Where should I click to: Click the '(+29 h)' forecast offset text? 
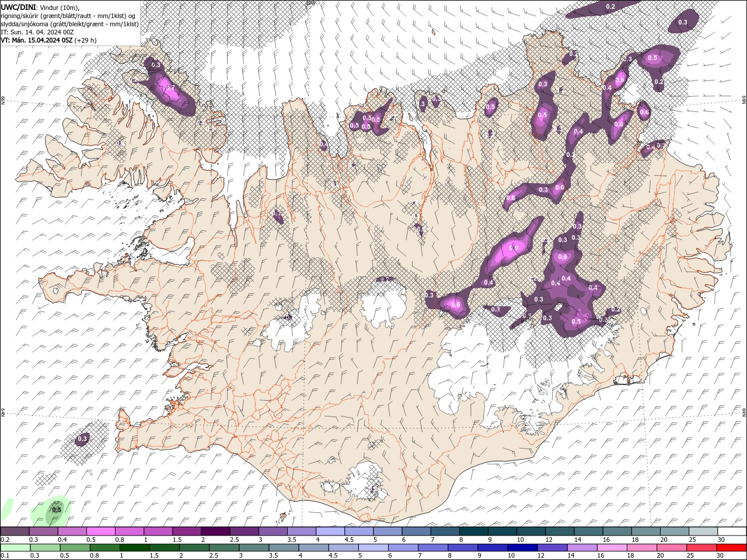pos(86,40)
